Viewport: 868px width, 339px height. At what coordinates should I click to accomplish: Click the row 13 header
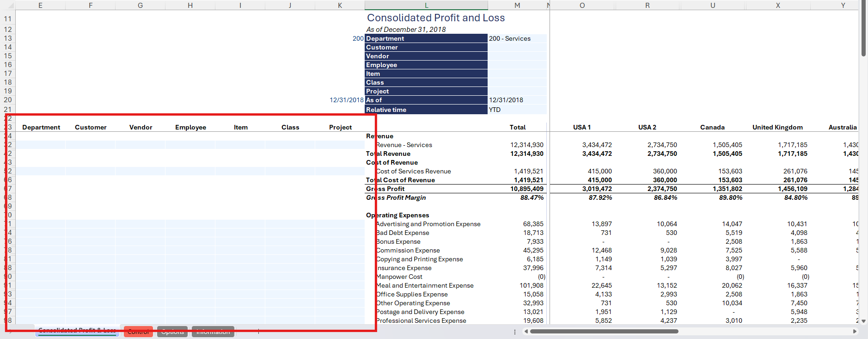8,38
